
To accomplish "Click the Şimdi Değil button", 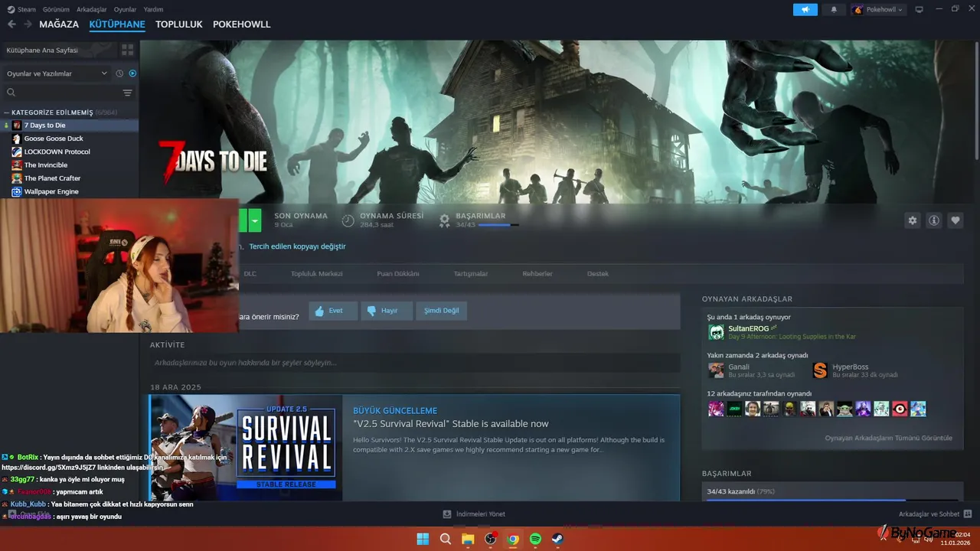I will (x=442, y=311).
